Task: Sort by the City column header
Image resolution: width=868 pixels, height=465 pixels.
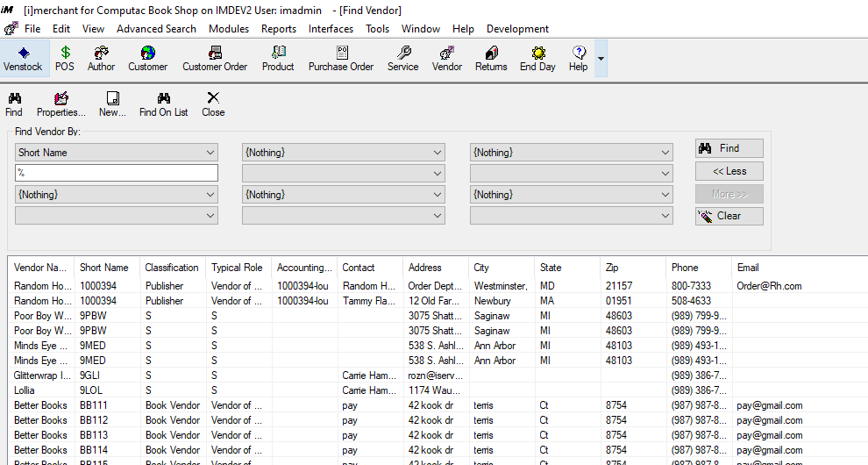Action: point(501,267)
